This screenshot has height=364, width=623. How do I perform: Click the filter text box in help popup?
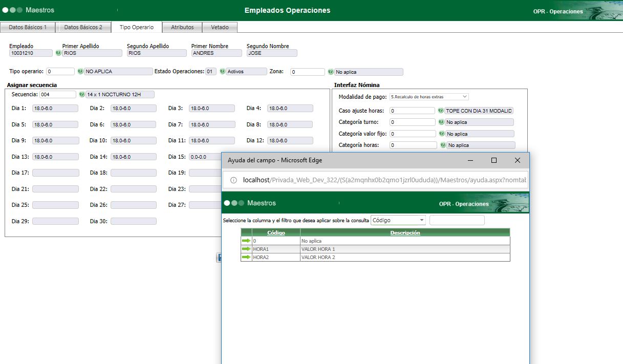coord(457,220)
